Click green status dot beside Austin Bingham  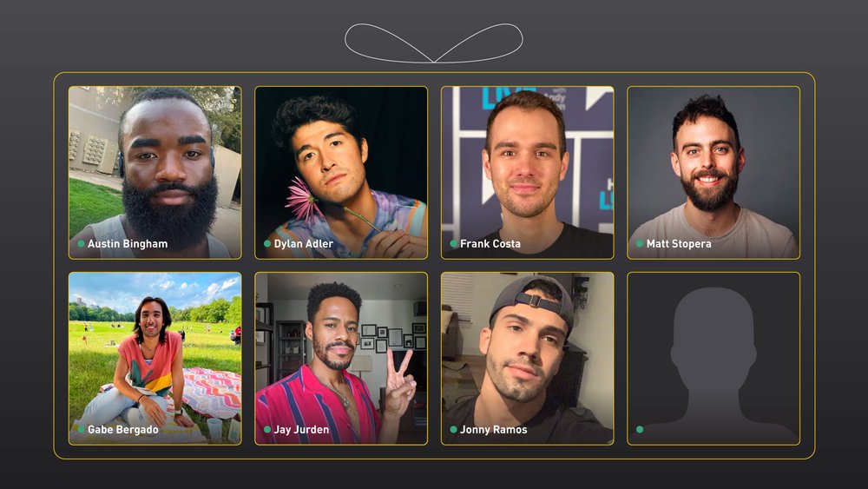click(x=81, y=244)
